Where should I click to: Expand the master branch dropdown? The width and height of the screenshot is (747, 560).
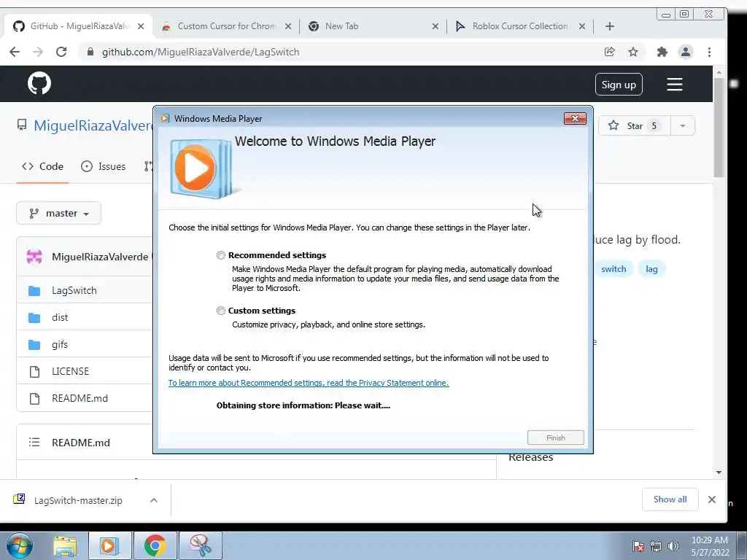(58, 214)
